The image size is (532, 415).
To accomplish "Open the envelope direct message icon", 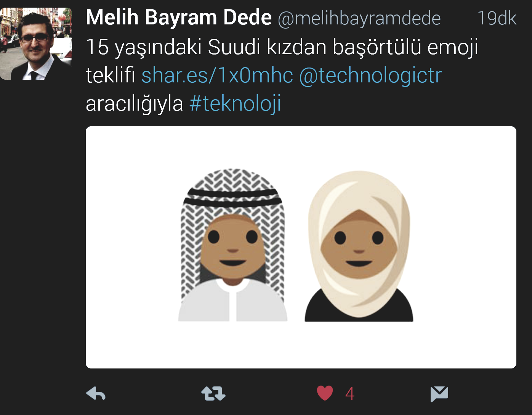I will 439,394.
